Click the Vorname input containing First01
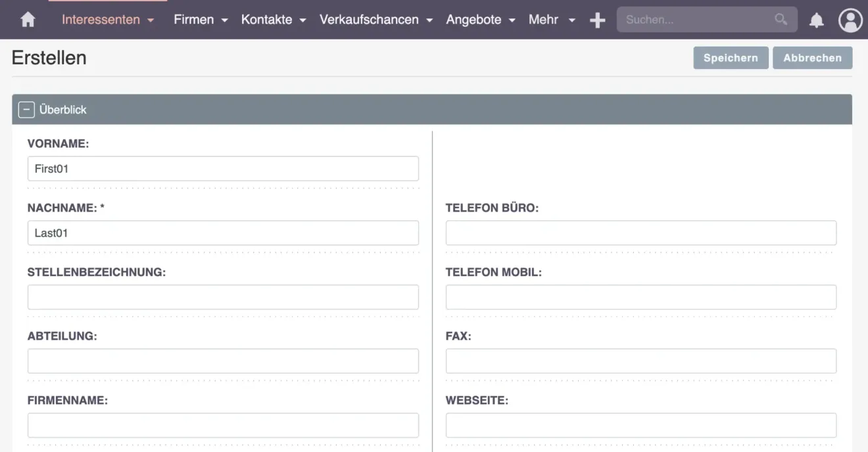Image resolution: width=868 pixels, height=452 pixels. pos(223,168)
